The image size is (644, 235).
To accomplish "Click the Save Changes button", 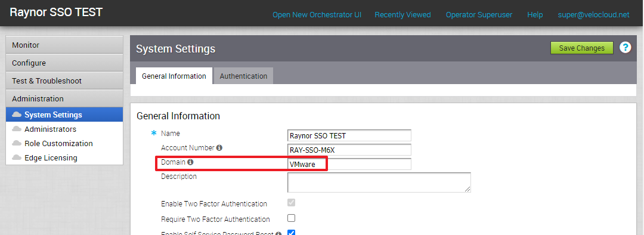I will [x=582, y=48].
